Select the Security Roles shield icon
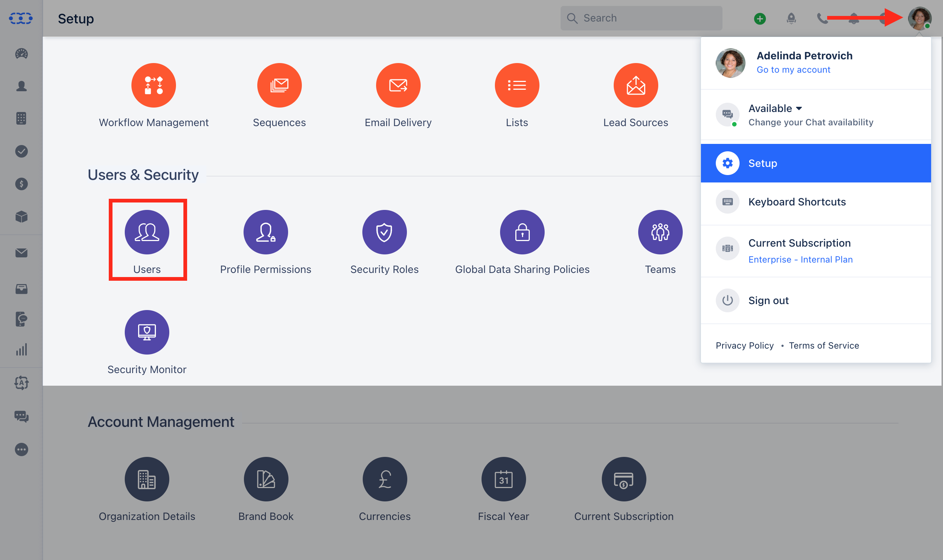Image resolution: width=943 pixels, height=560 pixels. (384, 232)
